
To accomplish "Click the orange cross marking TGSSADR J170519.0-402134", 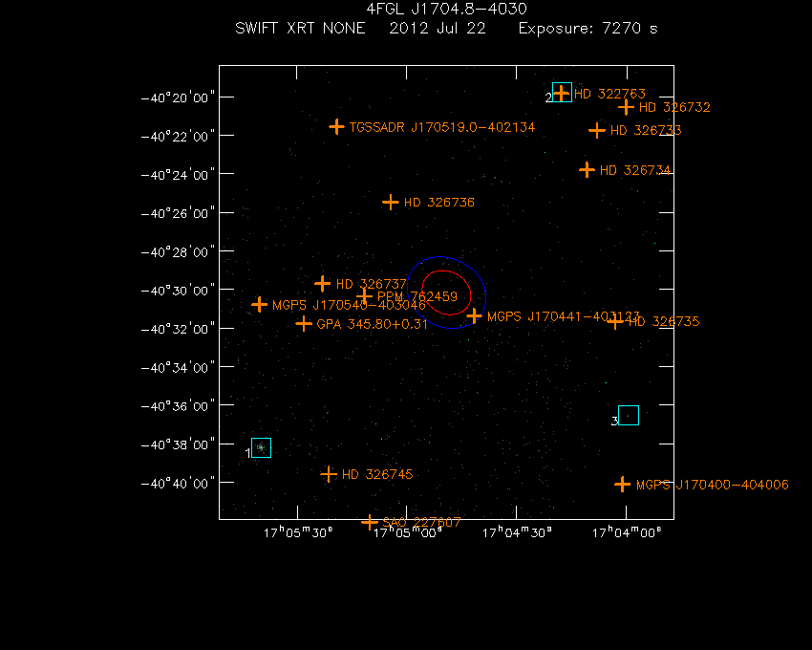I will click(x=336, y=126).
